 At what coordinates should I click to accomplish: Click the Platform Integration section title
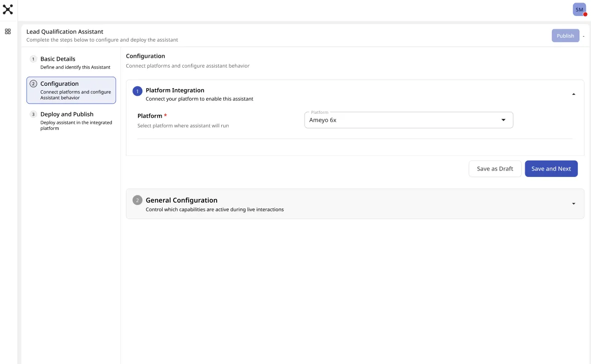tap(175, 90)
